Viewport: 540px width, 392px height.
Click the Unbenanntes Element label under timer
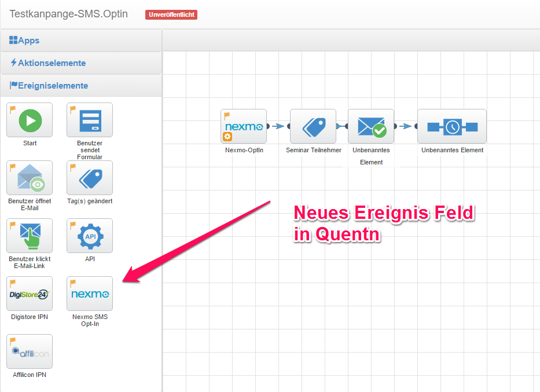pos(452,150)
